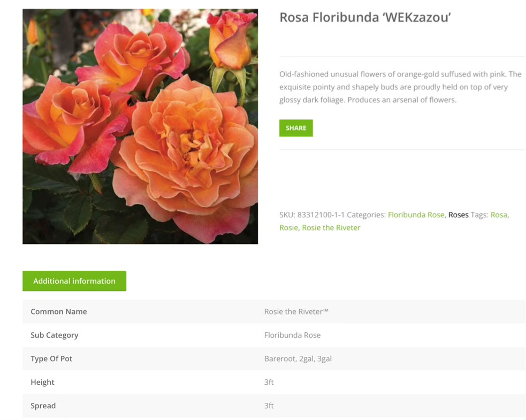Open the Rosie the Riveter tag link
Viewport: 526px width, 420px height.
click(331, 227)
